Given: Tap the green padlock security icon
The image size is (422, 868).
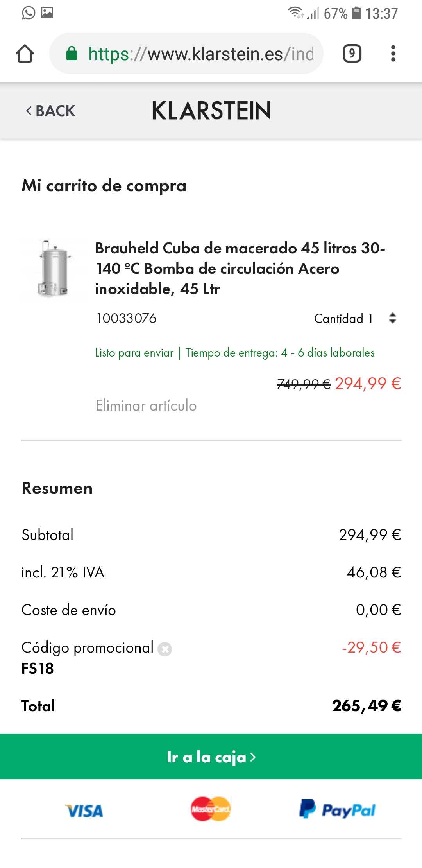Looking at the screenshot, I should pyautogui.click(x=72, y=54).
